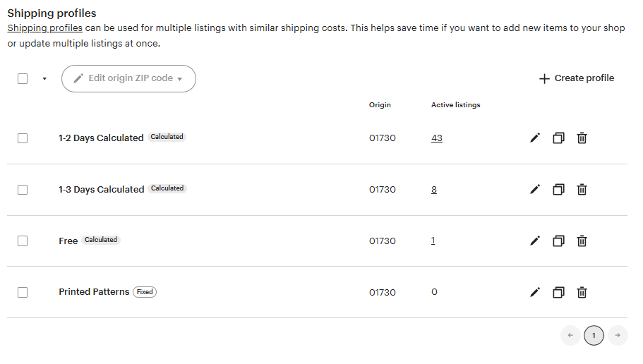Duplicate the 1-2 Days Calculated profile
The image size is (643, 364).
(x=558, y=138)
